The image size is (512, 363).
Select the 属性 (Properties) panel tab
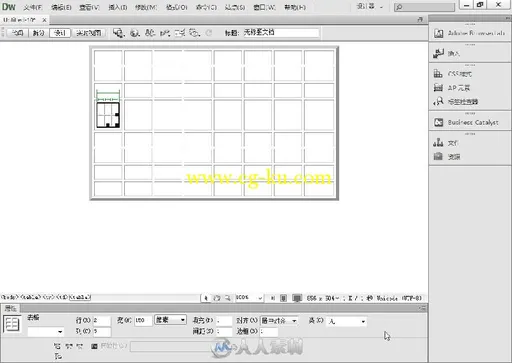(10, 308)
